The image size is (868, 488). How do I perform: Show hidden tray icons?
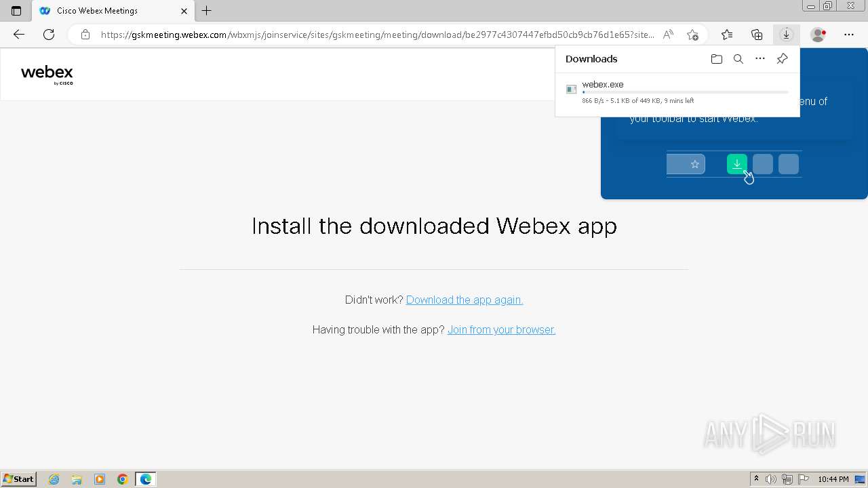tap(757, 479)
